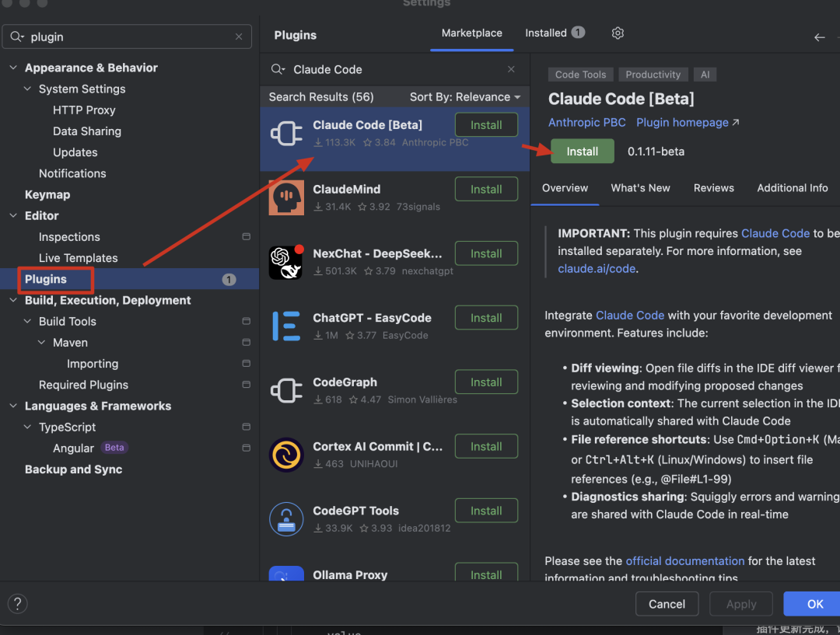Viewport: 840px width, 635px height.
Task: Collapse the Build, Execution, Deployment section
Action: click(13, 300)
